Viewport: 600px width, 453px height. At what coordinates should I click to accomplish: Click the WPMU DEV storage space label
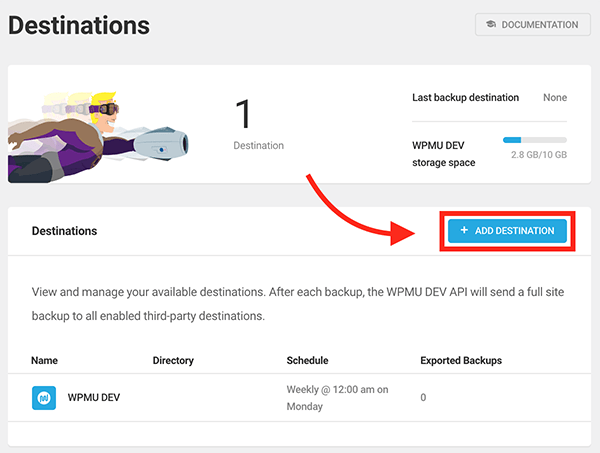[444, 153]
